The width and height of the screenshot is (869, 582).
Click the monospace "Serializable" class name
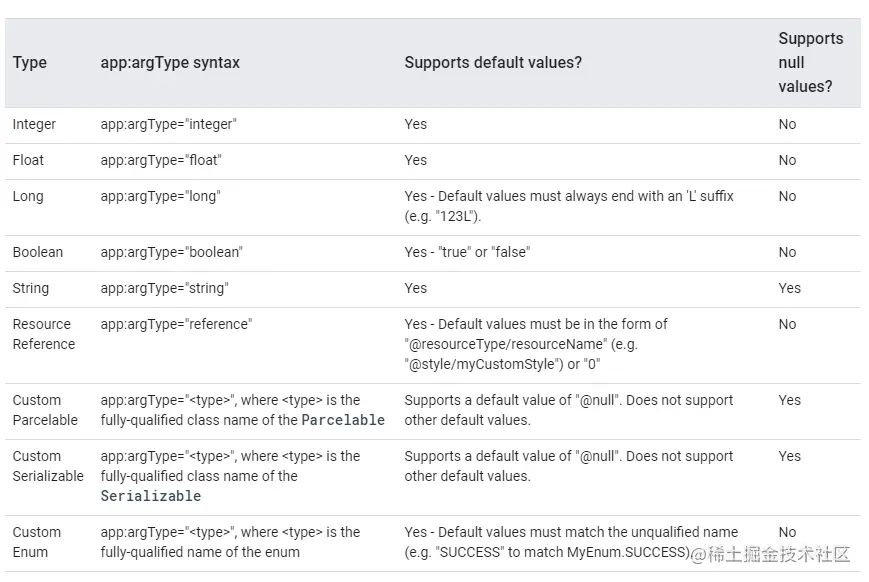click(x=150, y=497)
